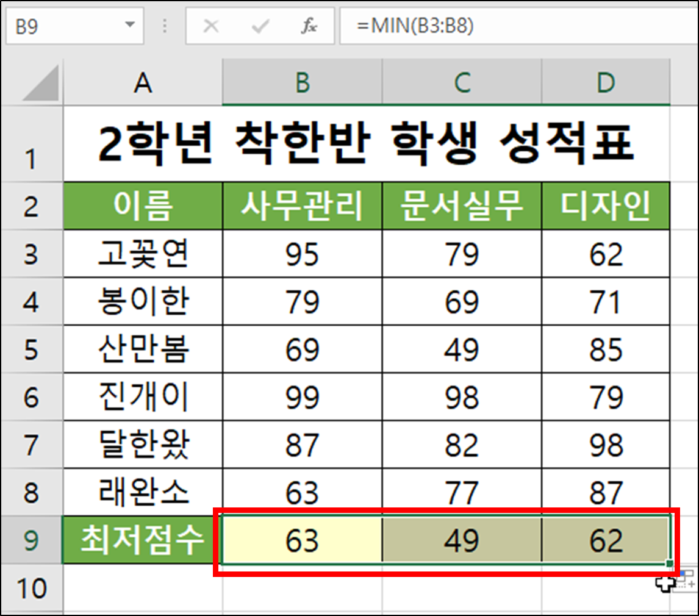Click the Enter checkmark icon in formula bar
Screen dimensions: 699x616
260,26
